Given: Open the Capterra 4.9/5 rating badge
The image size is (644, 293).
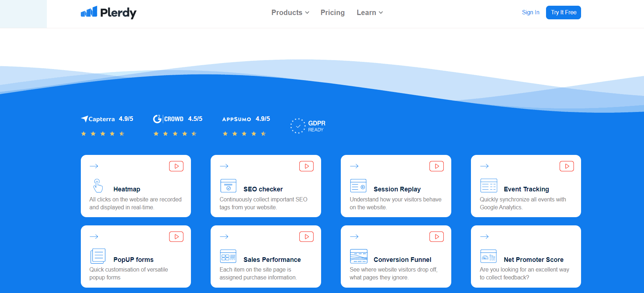Looking at the screenshot, I should click(107, 126).
